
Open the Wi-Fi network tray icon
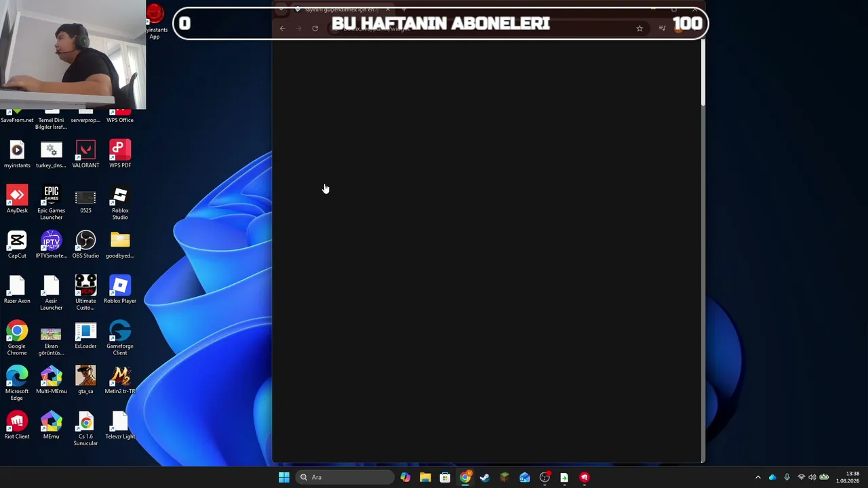(801, 477)
